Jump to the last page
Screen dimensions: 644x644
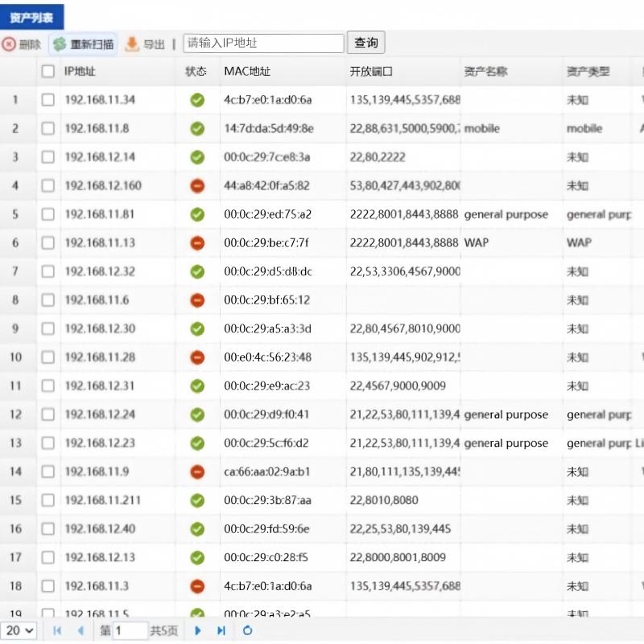click(221, 630)
